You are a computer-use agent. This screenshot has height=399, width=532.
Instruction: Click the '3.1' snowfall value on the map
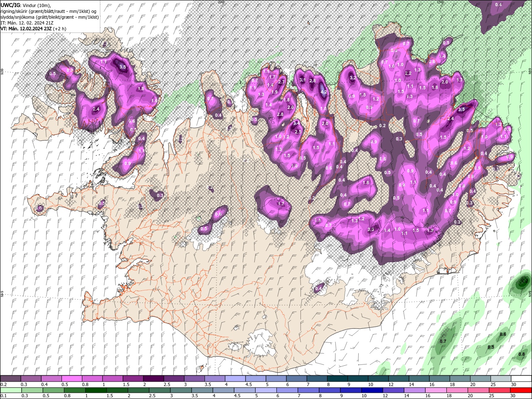[x=302, y=80]
